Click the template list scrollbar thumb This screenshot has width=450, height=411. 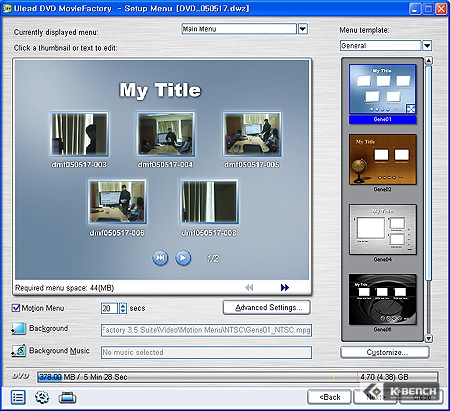429,173
